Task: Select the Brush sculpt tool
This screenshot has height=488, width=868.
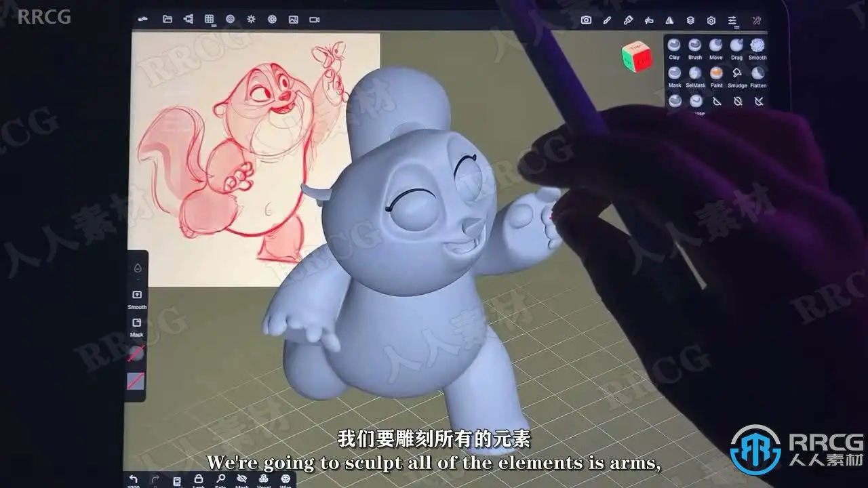Action: point(695,49)
